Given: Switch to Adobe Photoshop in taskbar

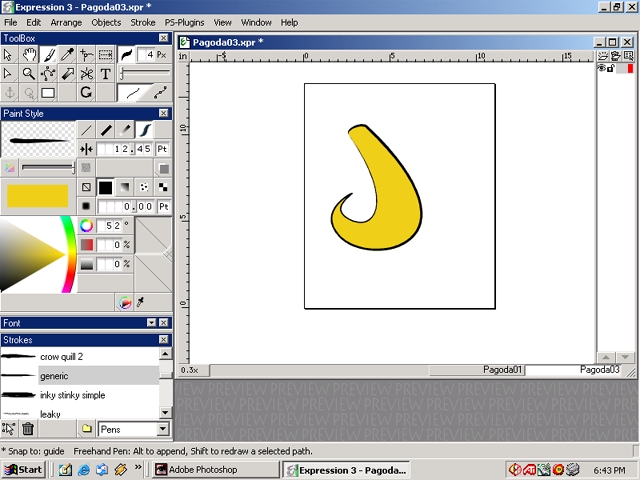Looking at the screenshot, I should [x=216, y=470].
